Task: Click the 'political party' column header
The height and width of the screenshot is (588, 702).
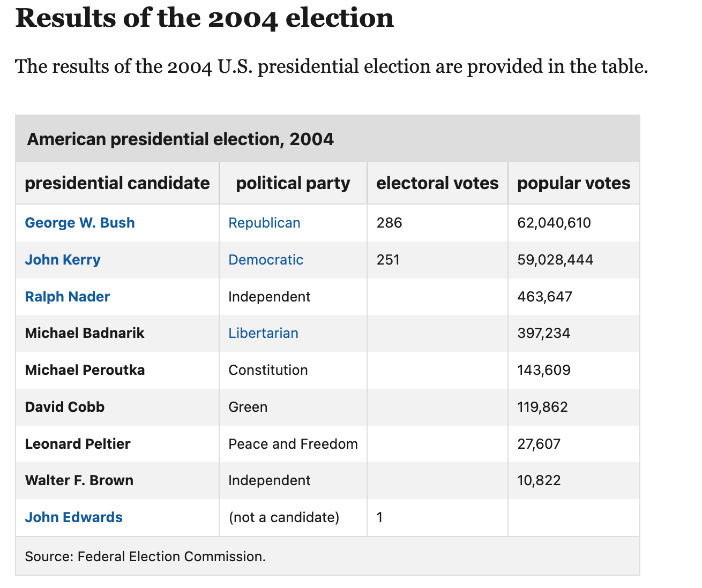Action: [293, 183]
